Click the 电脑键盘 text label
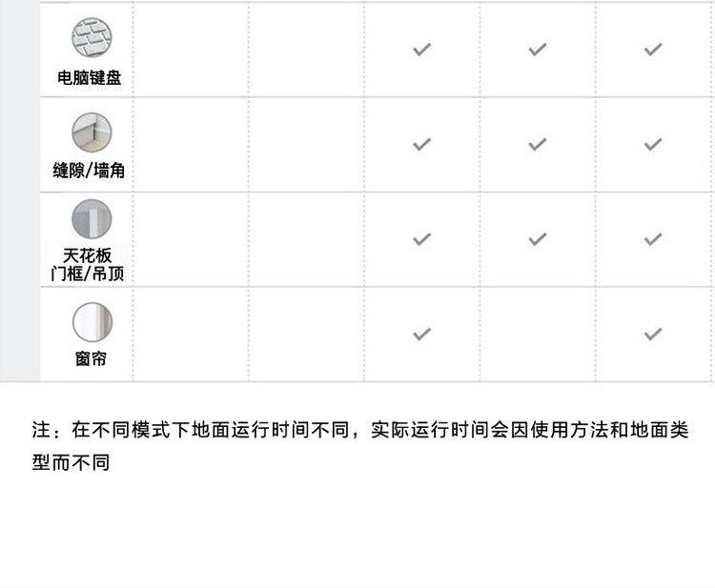This screenshot has width=715, height=588. click(x=90, y=78)
